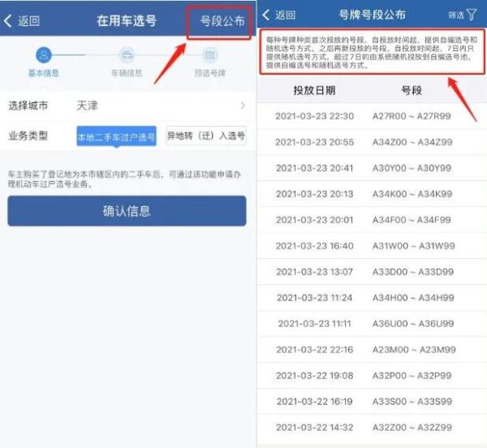Viewport: 487px width, 448px height.
Task: Select row A31W00 ~ A31W99
Action: (372, 246)
